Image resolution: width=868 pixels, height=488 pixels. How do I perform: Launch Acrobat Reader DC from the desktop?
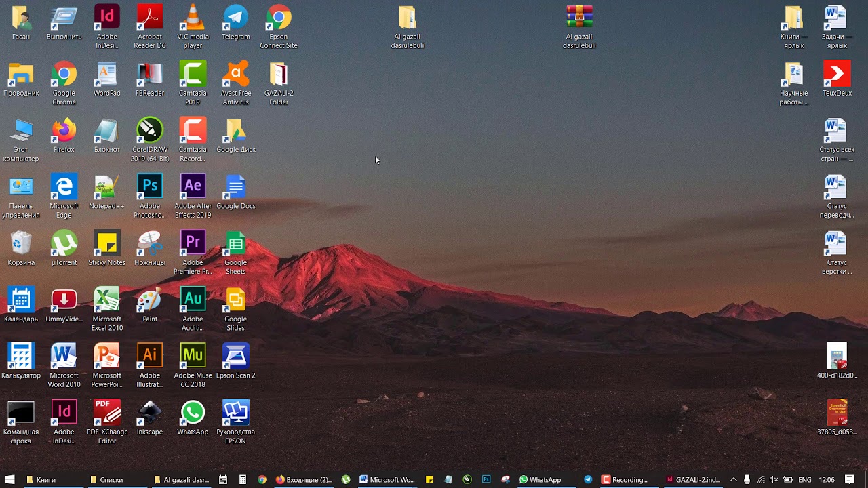150,27
